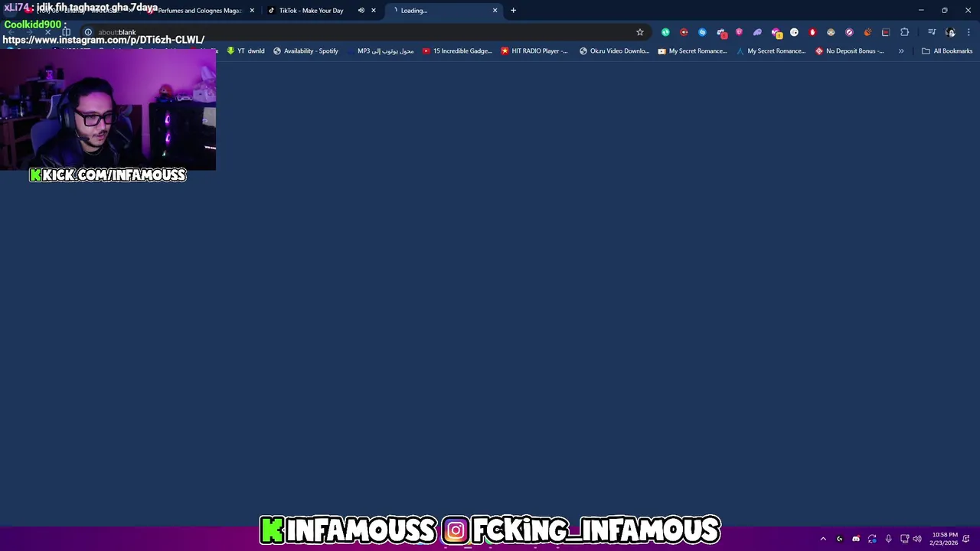Minimize the Chrome window
The image size is (980, 551).
pyautogui.click(x=921, y=11)
